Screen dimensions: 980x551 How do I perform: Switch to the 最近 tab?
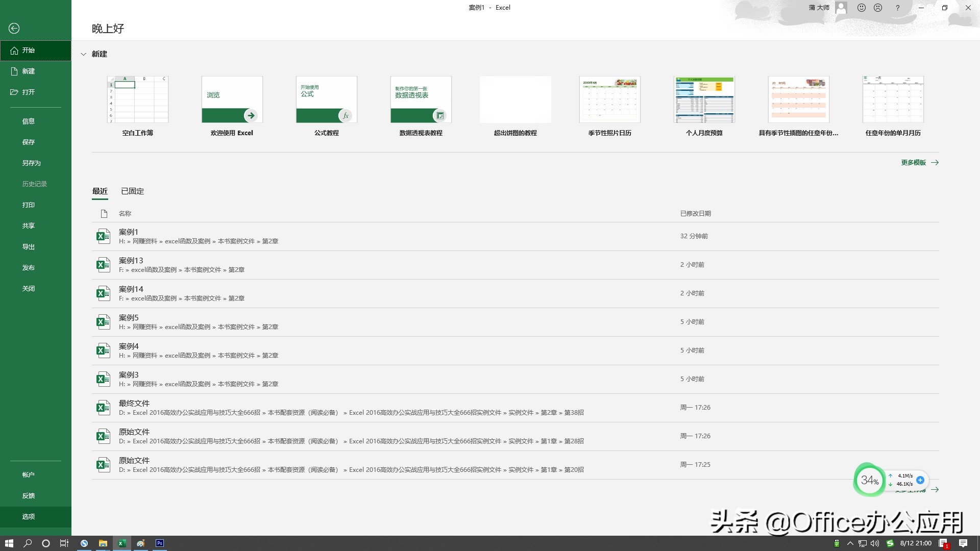100,191
